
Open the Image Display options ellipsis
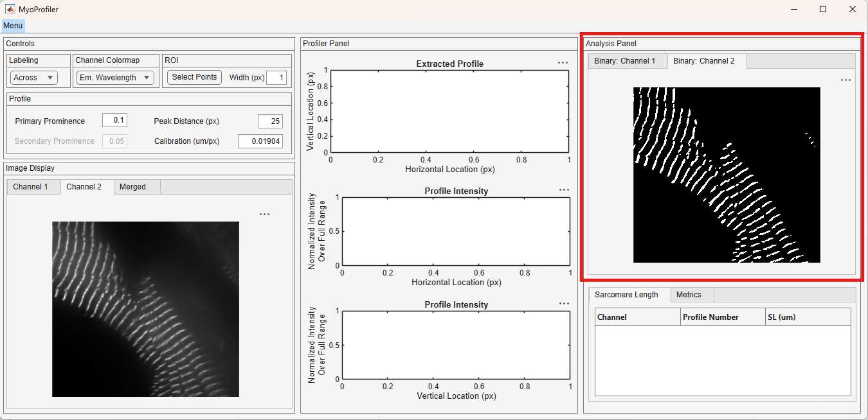(x=264, y=214)
